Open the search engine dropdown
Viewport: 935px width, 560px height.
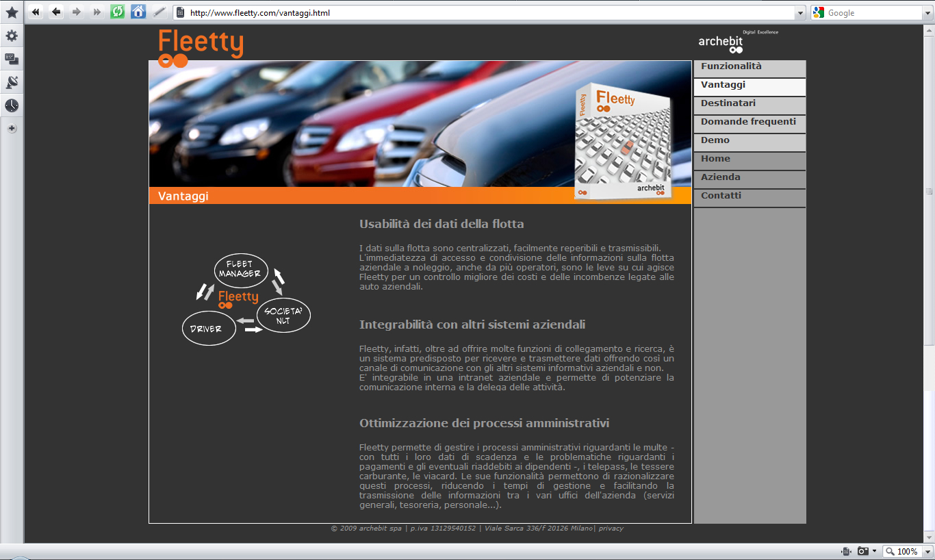pos(928,12)
